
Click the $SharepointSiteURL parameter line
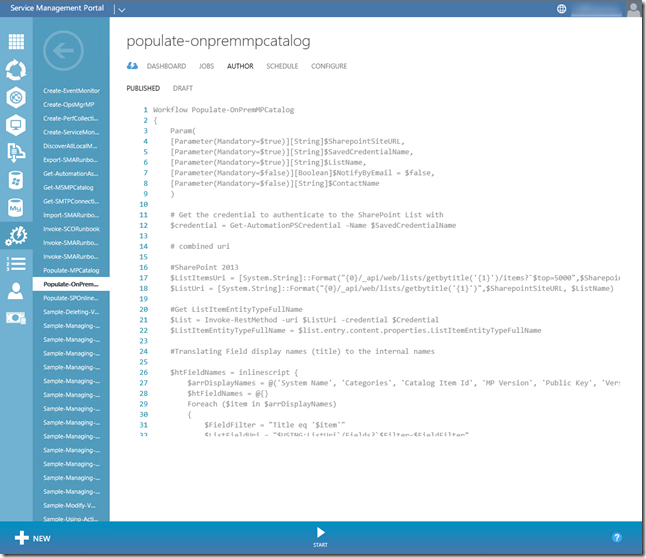coord(288,141)
